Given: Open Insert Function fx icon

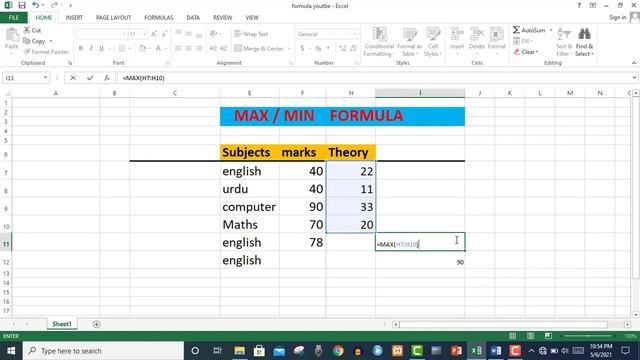Looking at the screenshot, I should coord(107,78).
